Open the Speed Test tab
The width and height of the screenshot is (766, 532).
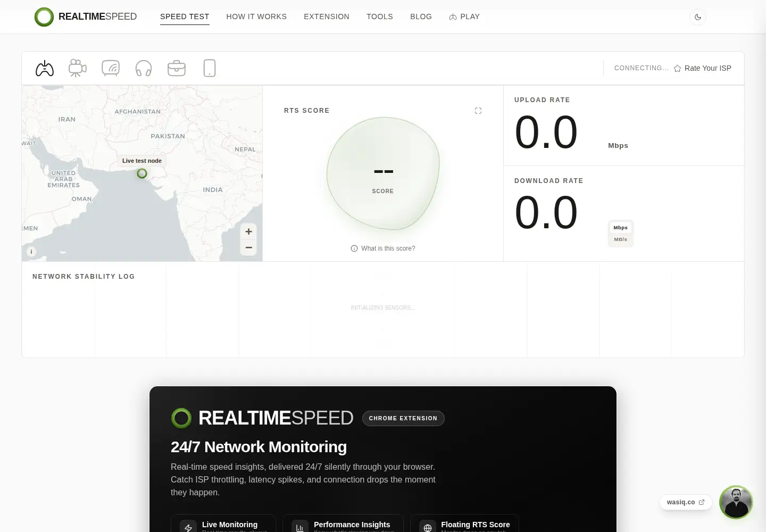[185, 16]
